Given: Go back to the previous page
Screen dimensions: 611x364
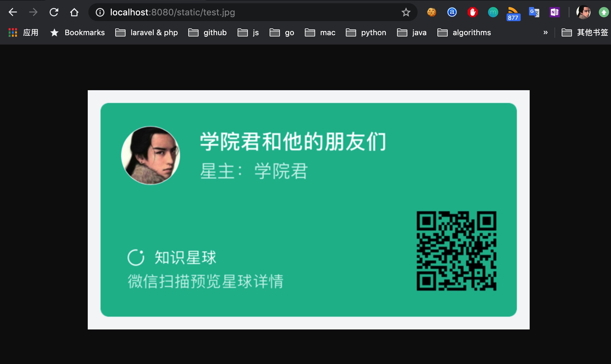Looking at the screenshot, I should (13, 12).
